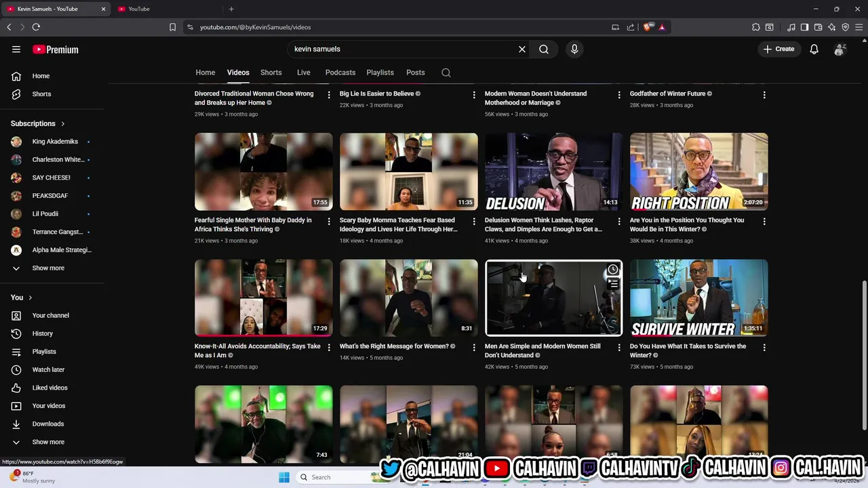Click the channel search magnifier icon
The image size is (868, 488).
click(x=446, y=73)
